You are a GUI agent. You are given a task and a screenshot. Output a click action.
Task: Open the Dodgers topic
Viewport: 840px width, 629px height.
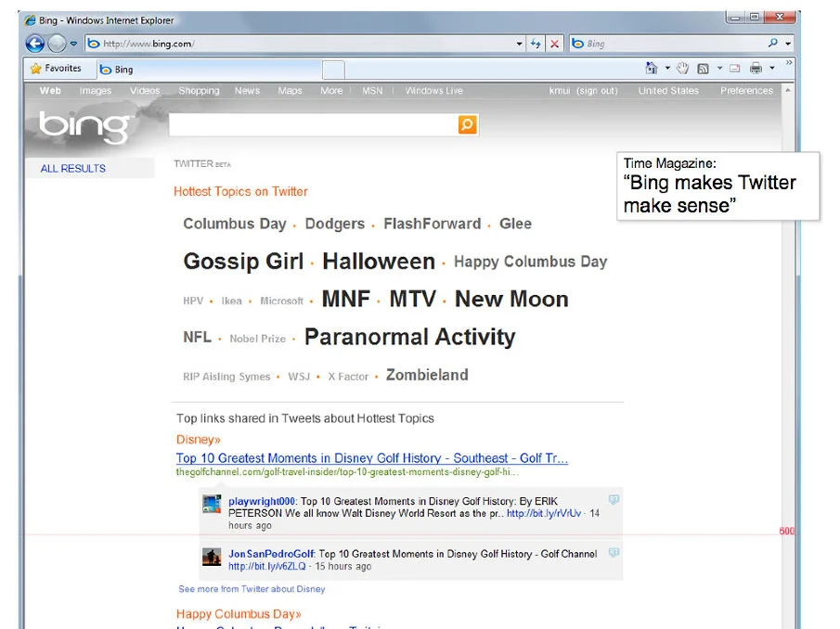(335, 224)
